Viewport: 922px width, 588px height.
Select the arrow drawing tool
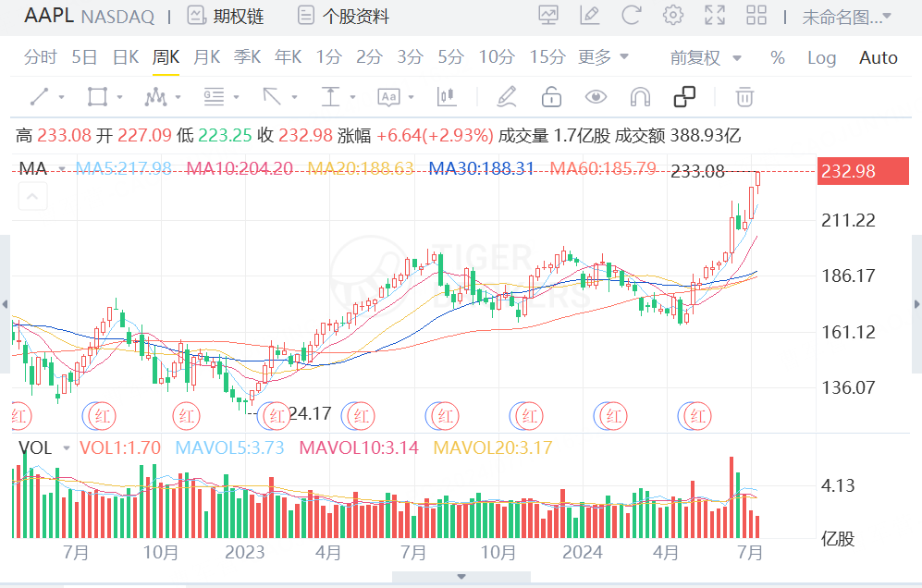272,96
